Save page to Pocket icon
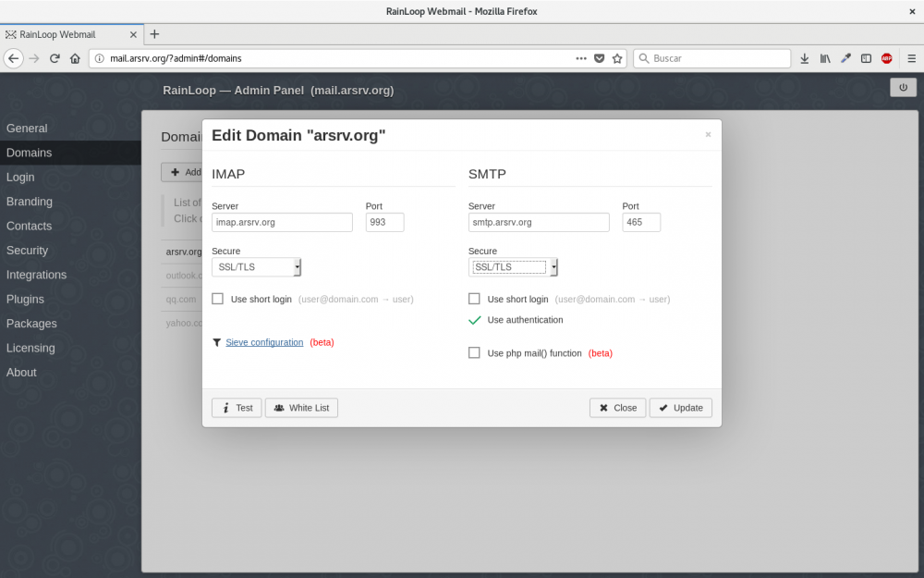Screen dimensions: 924x578 point(600,58)
